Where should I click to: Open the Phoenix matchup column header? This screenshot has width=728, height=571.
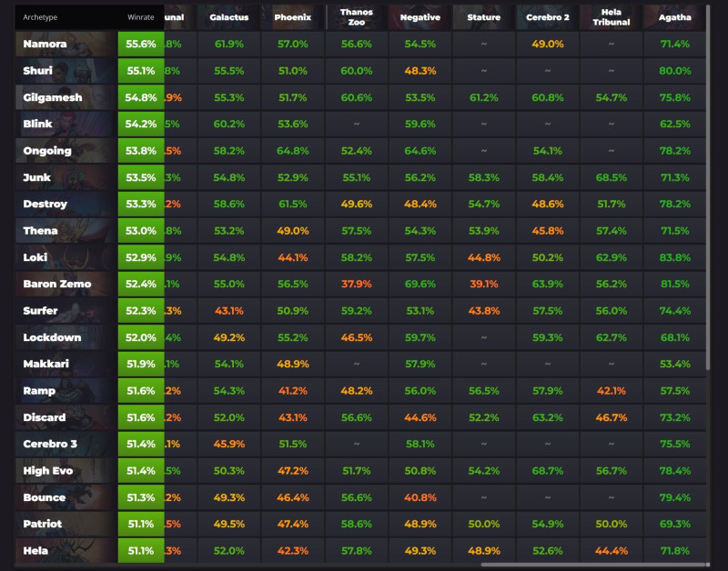coord(292,17)
